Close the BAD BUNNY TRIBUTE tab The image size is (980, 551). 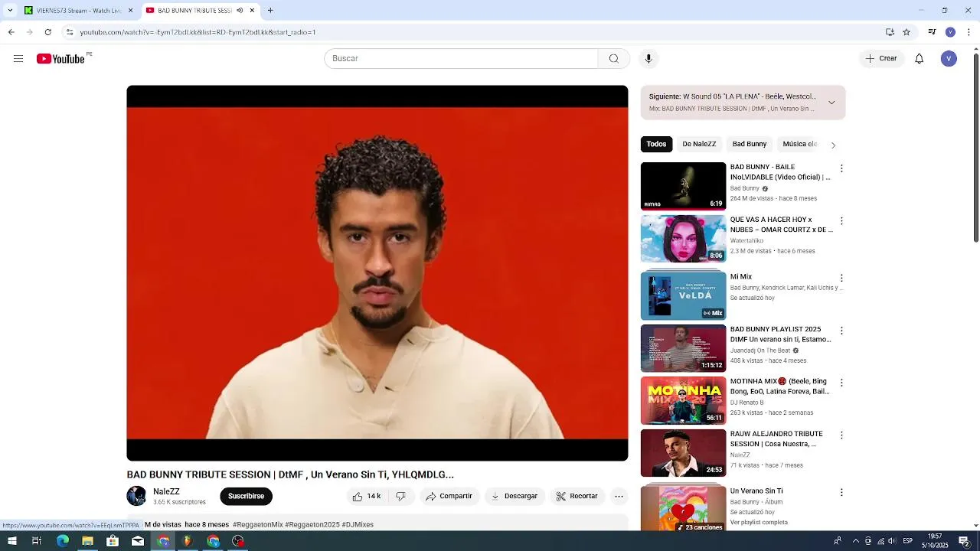click(x=252, y=11)
